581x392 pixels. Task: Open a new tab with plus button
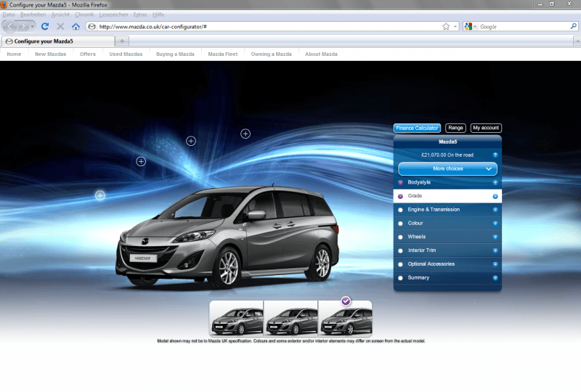click(x=122, y=41)
